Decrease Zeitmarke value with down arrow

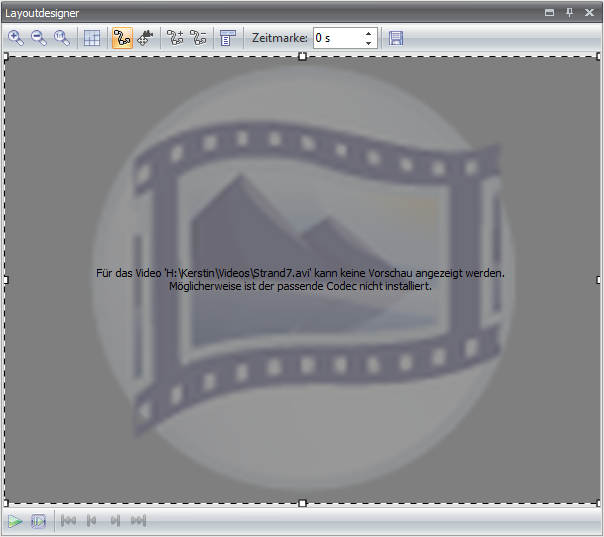click(x=368, y=43)
